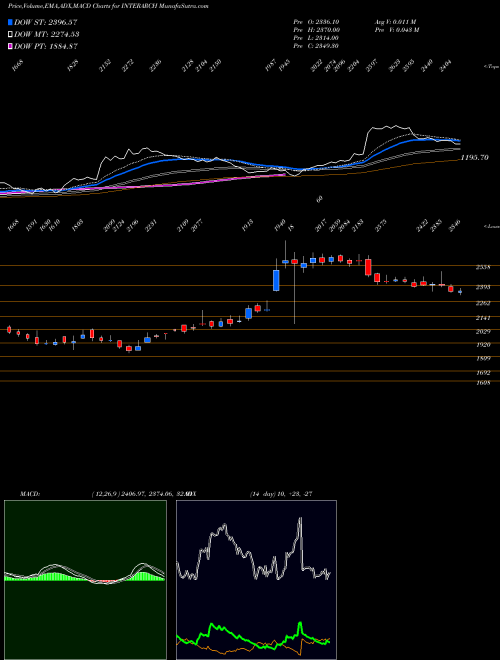Click the tall blue breakout candlestick
Viewport: 500px width, 660px height.
pyautogui.click(x=277, y=280)
